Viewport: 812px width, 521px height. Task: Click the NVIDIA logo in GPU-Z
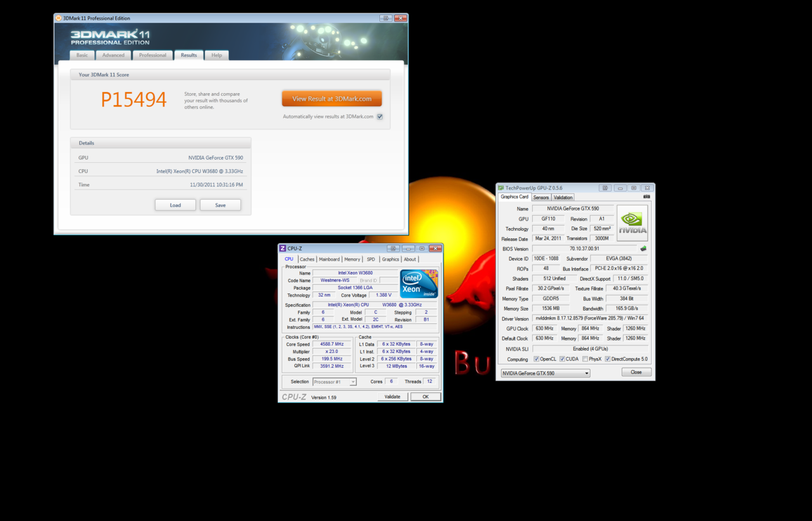(632, 222)
